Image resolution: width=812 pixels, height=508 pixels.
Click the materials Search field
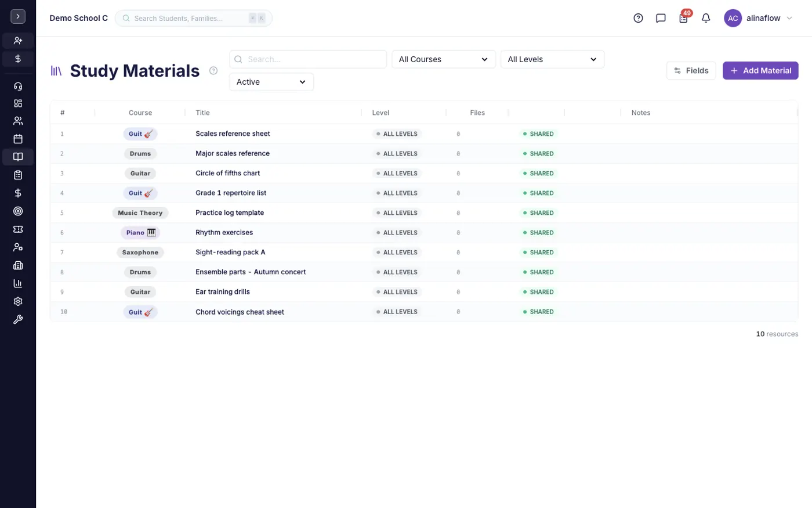tap(308, 59)
